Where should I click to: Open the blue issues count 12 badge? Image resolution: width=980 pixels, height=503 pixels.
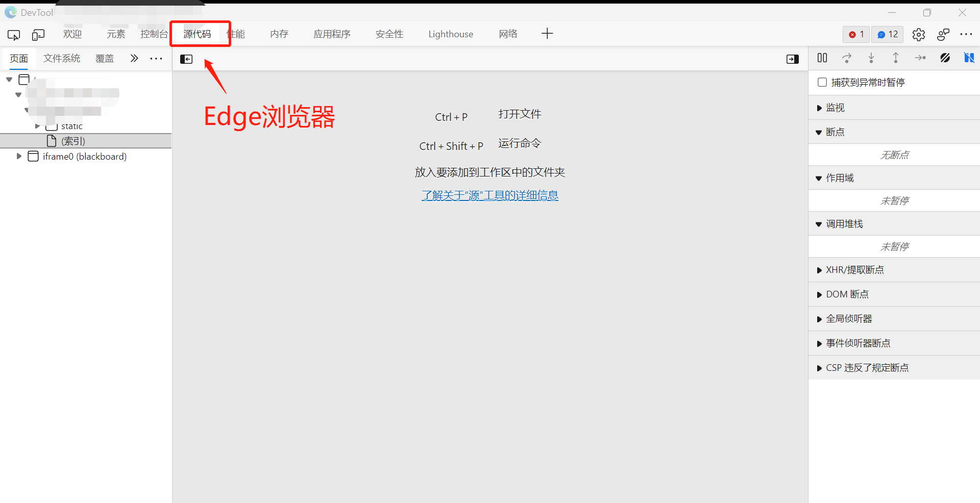888,34
